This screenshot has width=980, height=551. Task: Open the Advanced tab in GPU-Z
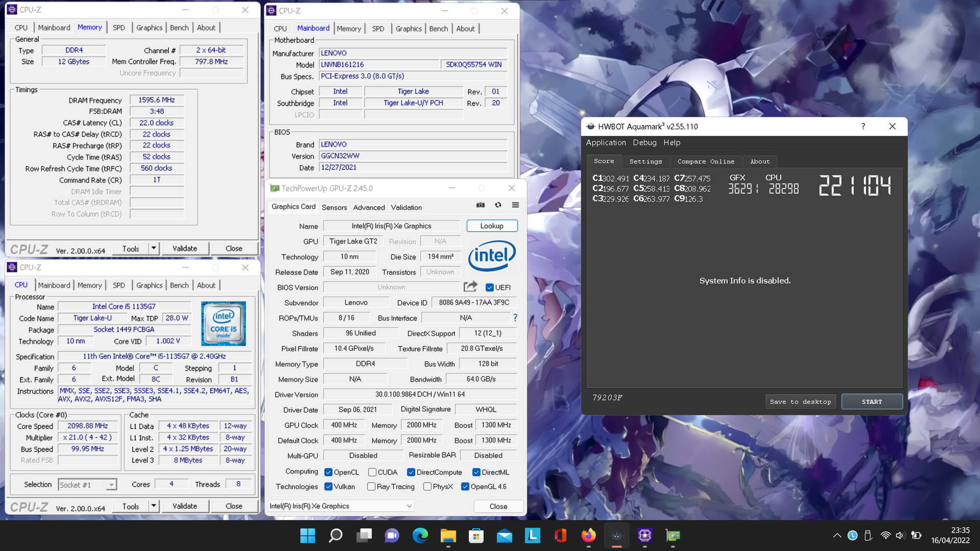(369, 207)
